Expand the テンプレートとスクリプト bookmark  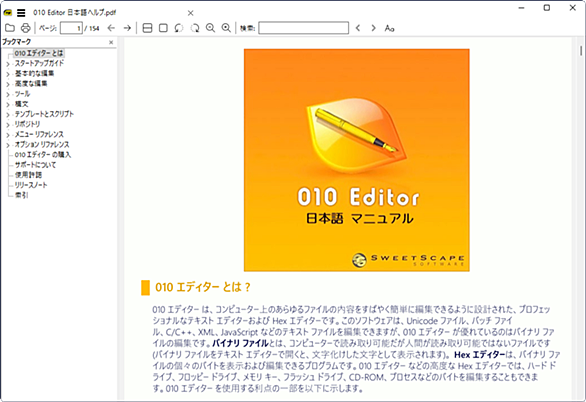tap(8, 115)
